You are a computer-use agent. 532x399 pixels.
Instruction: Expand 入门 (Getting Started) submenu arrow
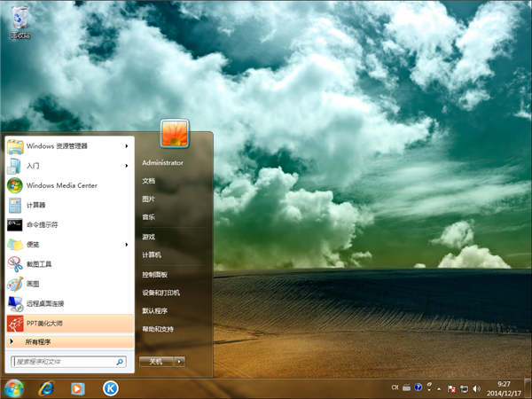coord(127,166)
